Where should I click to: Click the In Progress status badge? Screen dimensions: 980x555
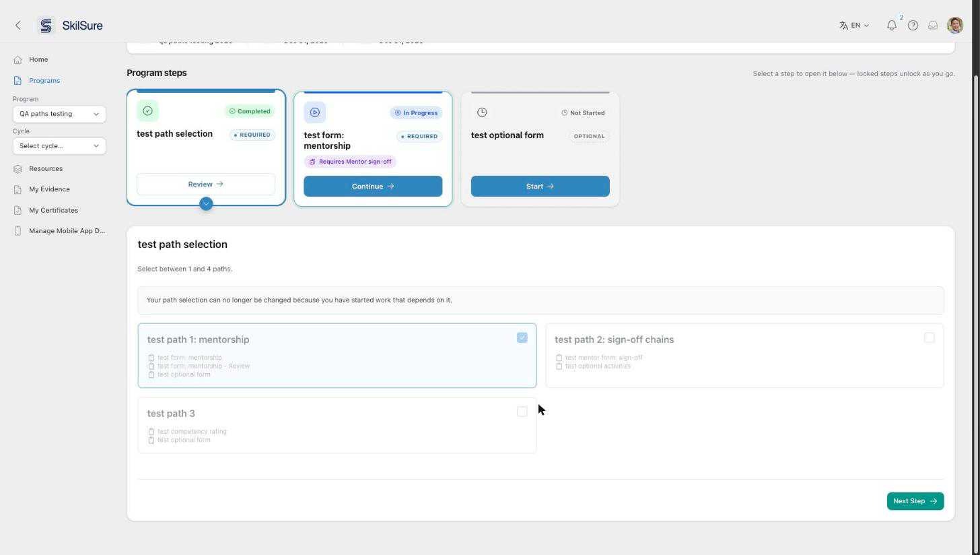(x=416, y=112)
